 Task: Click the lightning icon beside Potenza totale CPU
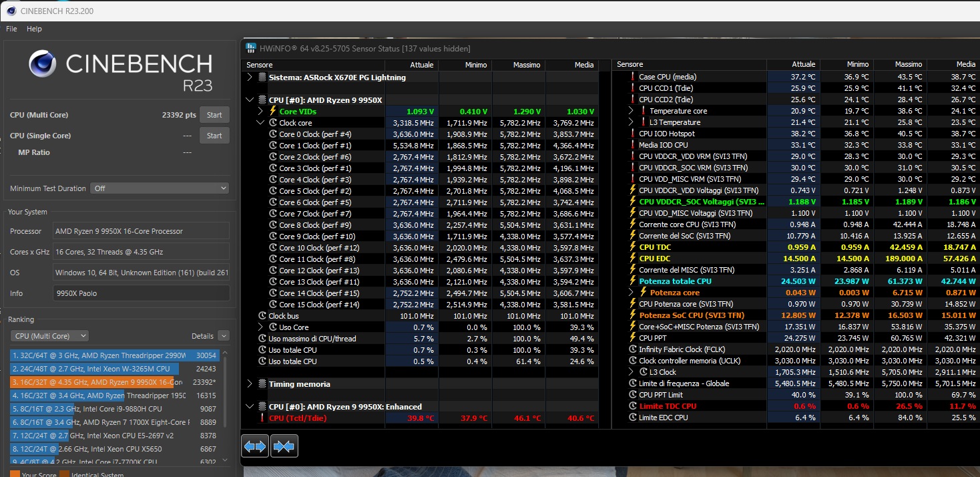tap(633, 281)
